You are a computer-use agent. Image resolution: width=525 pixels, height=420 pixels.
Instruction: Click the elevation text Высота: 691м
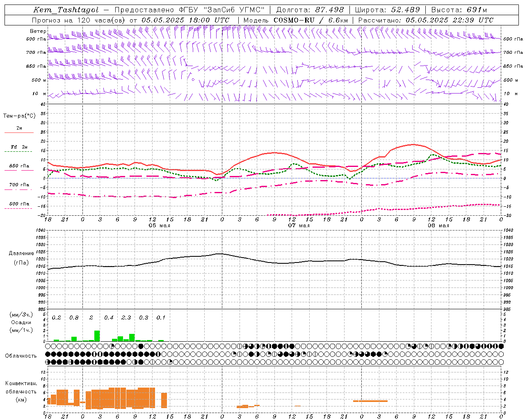(x=459, y=10)
